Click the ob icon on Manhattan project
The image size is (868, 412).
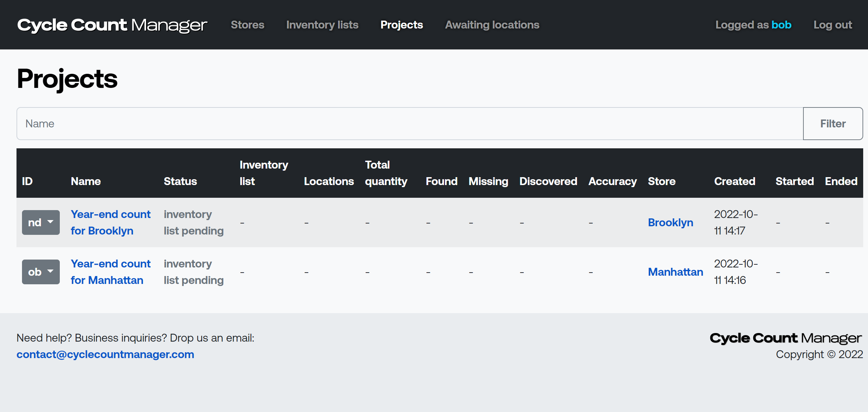tap(41, 272)
